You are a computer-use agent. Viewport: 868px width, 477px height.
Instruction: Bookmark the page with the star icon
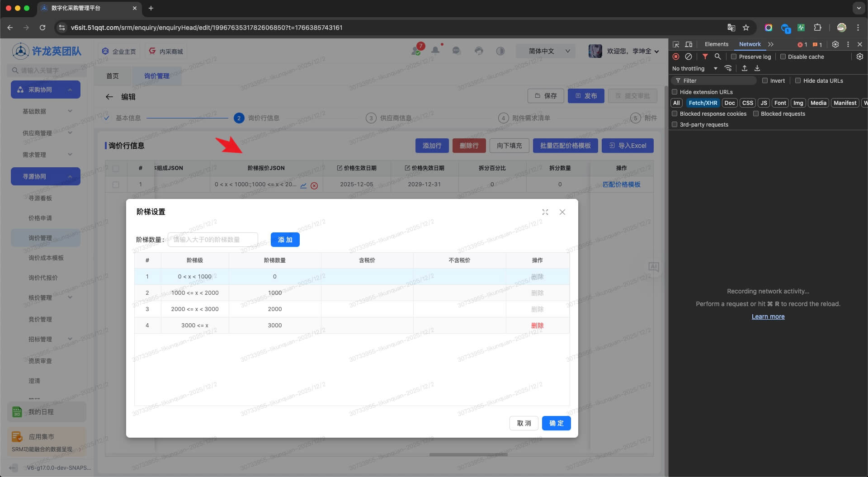tap(746, 28)
